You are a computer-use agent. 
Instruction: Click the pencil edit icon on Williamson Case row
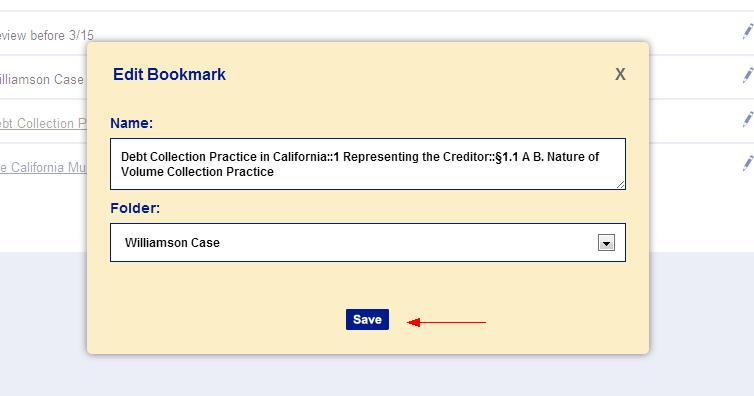pos(748,75)
